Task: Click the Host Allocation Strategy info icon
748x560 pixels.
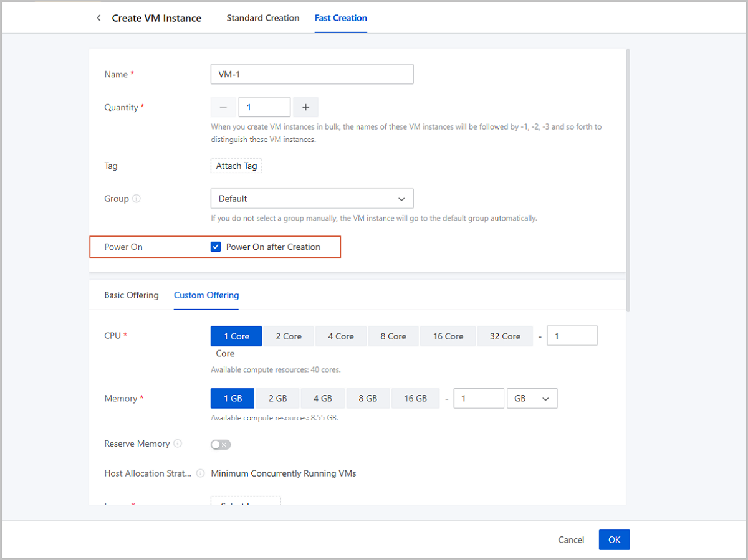Action: click(x=200, y=473)
